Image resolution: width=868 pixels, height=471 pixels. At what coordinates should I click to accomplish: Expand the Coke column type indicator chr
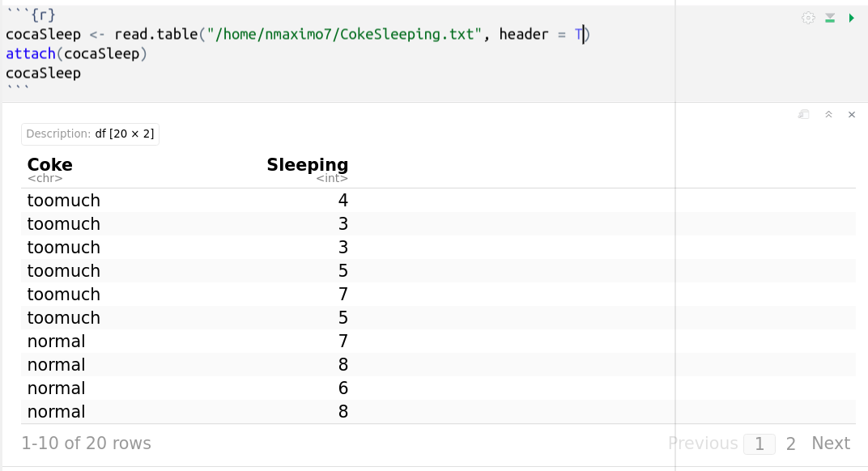pyautogui.click(x=45, y=178)
